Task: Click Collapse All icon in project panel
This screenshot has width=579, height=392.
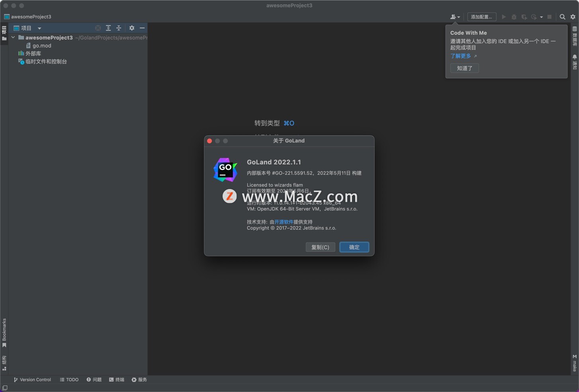Action: coord(119,28)
